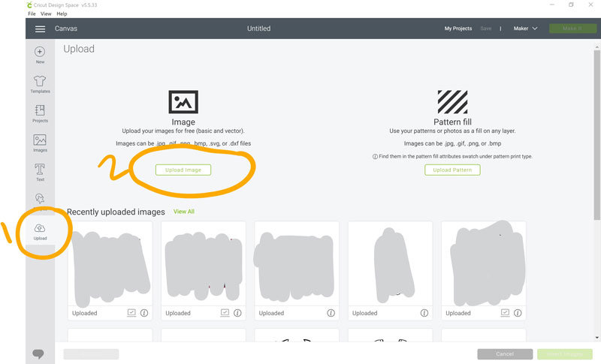Screen dimensions: 601x364
Task: Select the first recently uploaded image thumbnail
Action: (110, 263)
